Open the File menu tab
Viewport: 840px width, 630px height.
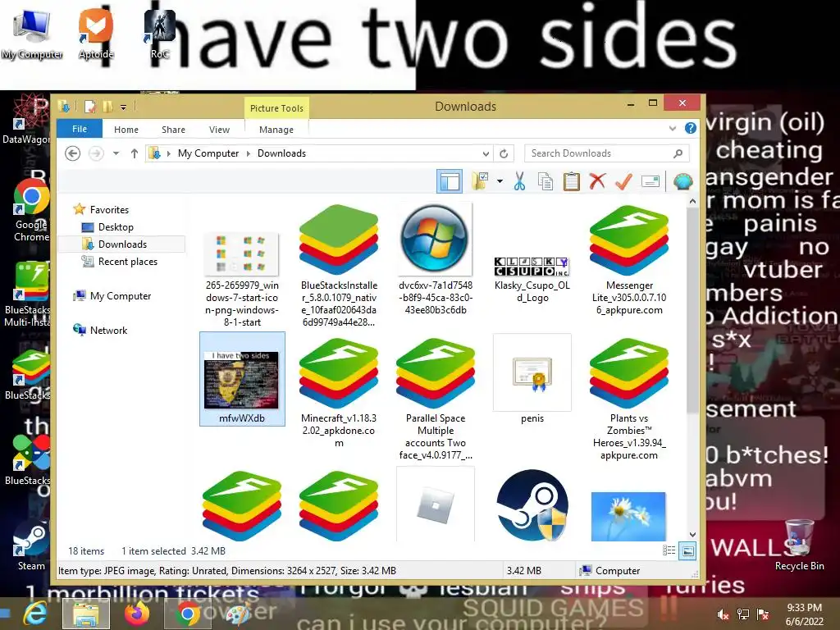click(80, 129)
